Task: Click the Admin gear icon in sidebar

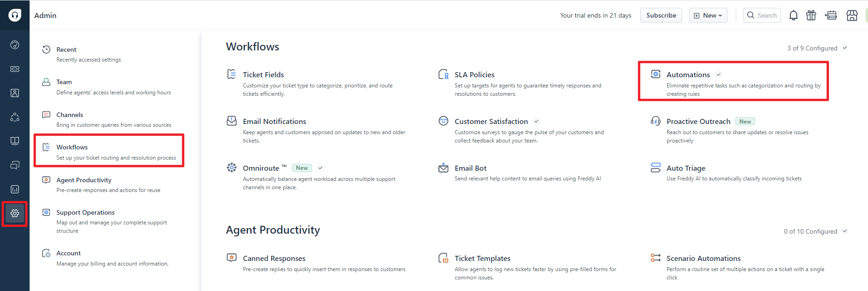Action: click(x=15, y=213)
